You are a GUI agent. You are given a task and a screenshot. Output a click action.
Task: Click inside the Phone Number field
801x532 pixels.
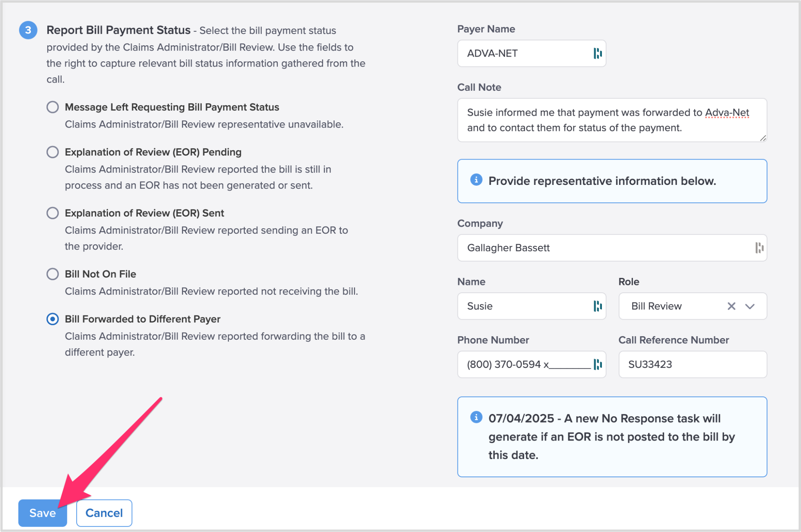(524, 364)
